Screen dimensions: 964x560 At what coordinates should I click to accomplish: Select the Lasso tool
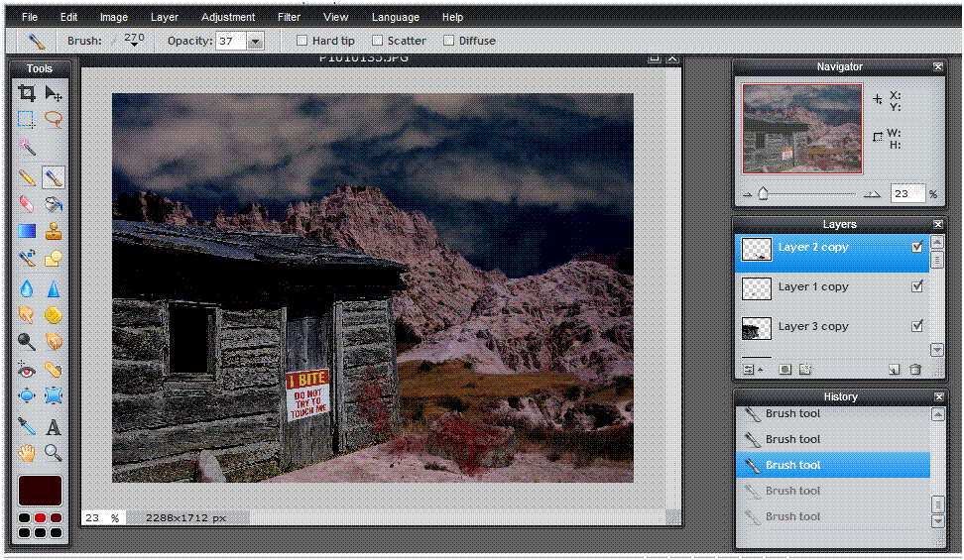[x=54, y=120]
